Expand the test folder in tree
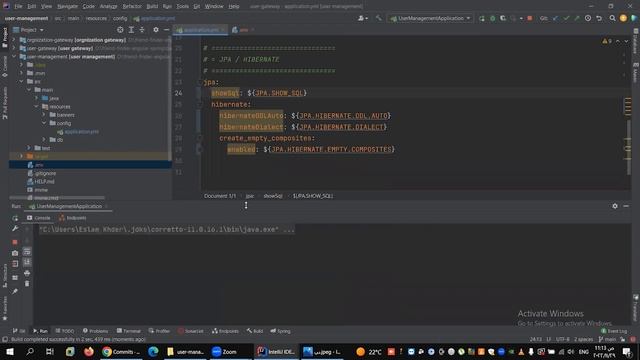Image resolution: width=640 pixels, height=360 pixels. 29,148
